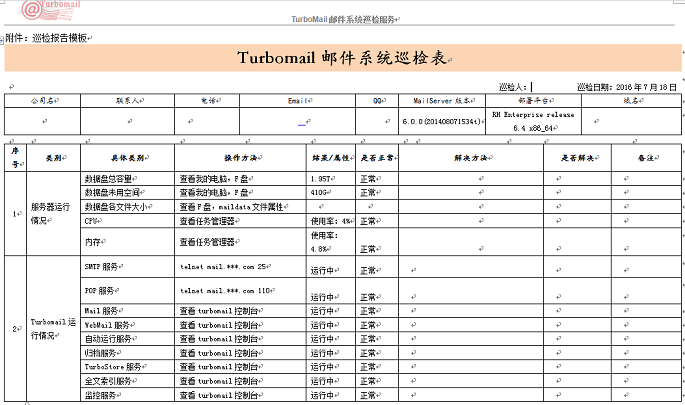
Task: Click the Turbomail 运行情况 category cell
Action: (53, 329)
